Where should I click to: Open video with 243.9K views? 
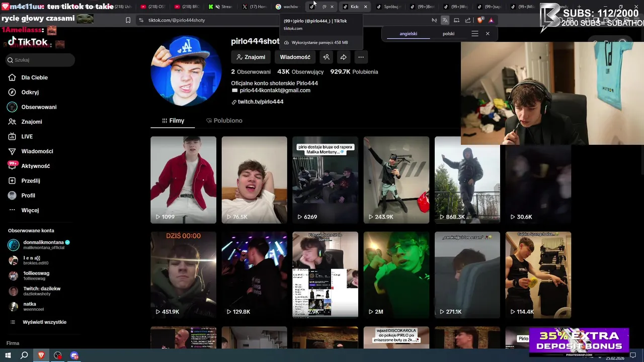pyautogui.click(x=396, y=180)
